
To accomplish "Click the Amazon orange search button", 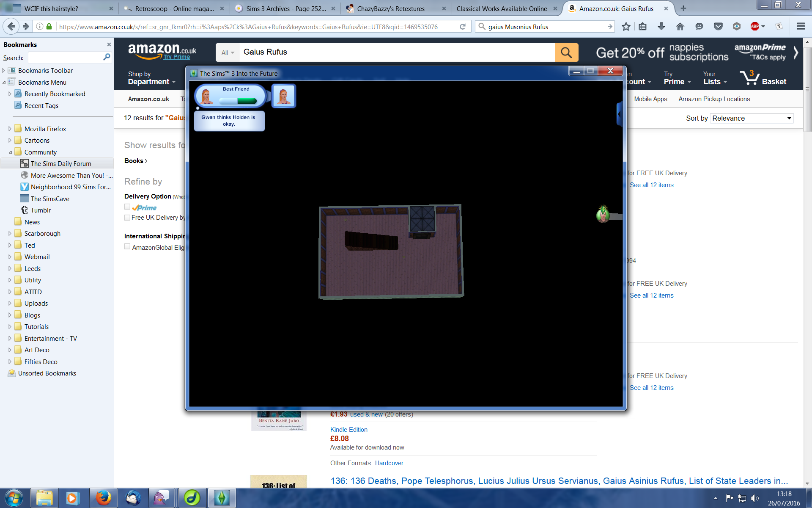I will click(566, 52).
